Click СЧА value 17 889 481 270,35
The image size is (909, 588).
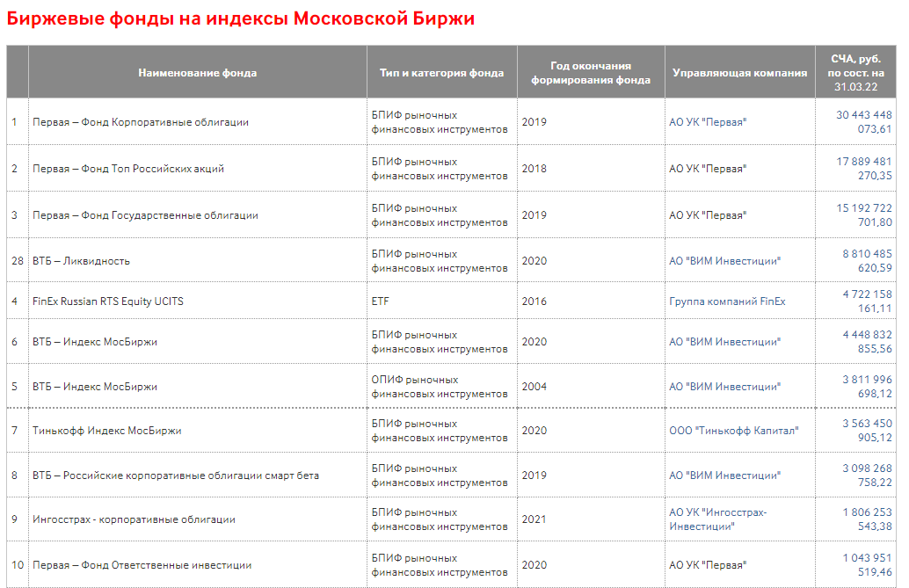point(864,169)
